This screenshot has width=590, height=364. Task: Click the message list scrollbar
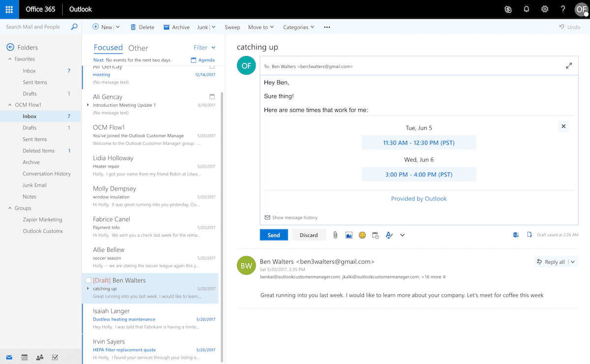[x=222, y=226]
